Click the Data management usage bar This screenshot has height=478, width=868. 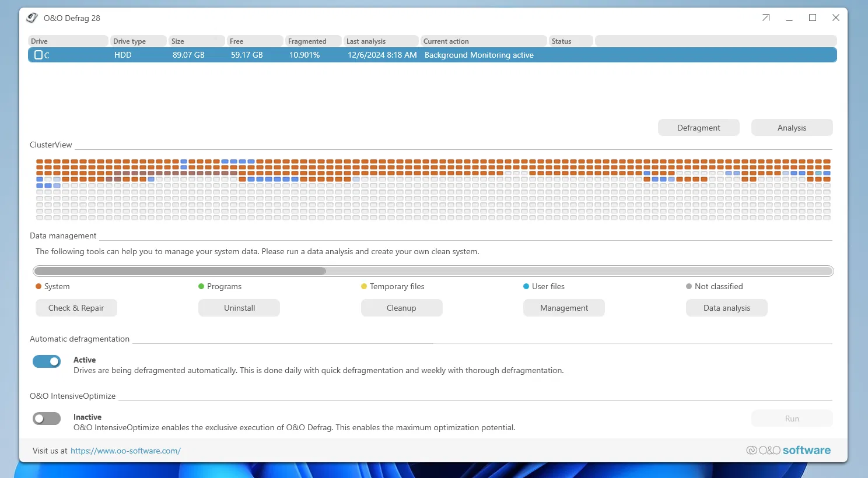point(433,271)
